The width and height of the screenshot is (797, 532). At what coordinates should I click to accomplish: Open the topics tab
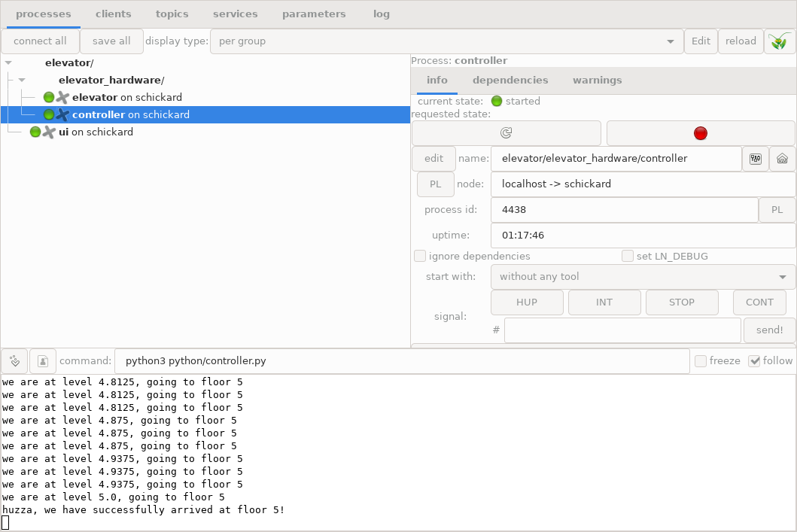(x=172, y=14)
